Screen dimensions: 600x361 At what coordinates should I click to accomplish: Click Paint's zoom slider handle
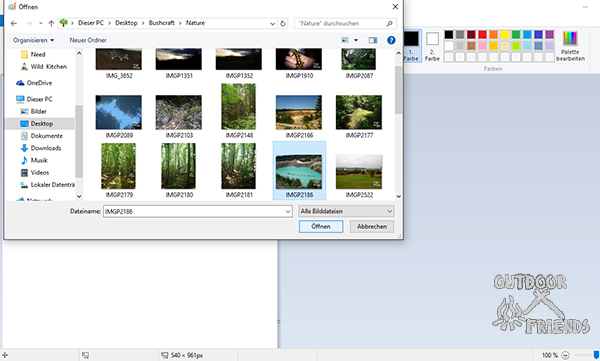(596, 355)
